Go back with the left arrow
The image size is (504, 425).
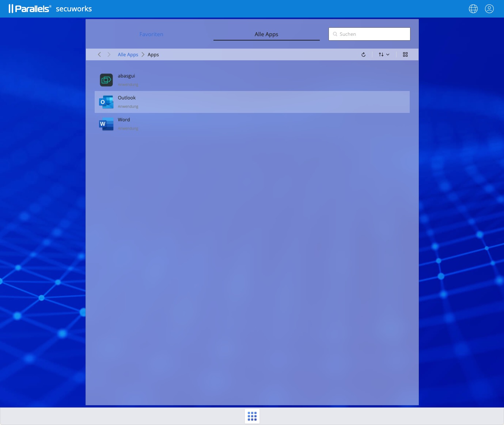(x=99, y=54)
